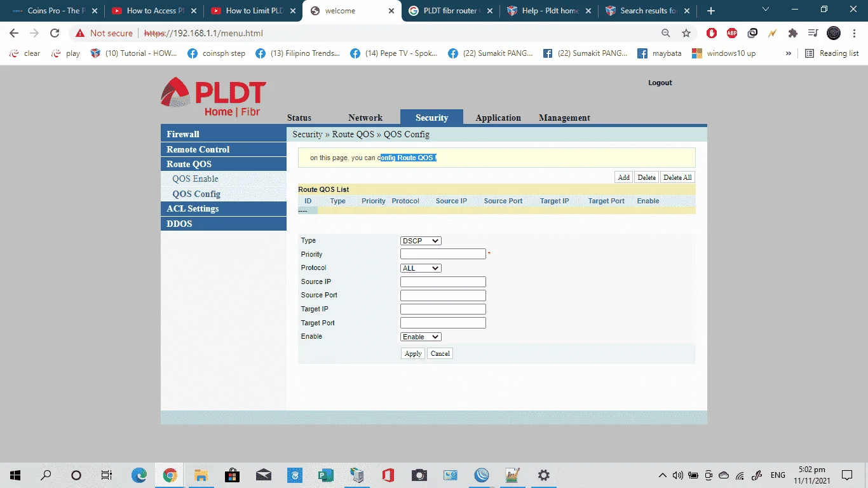The image size is (868, 488).
Task: Open the QOS Enable submenu item
Action: click(x=195, y=179)
